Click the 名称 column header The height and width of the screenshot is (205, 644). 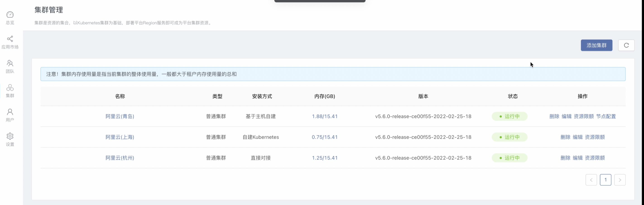click(x=120, y=96)
